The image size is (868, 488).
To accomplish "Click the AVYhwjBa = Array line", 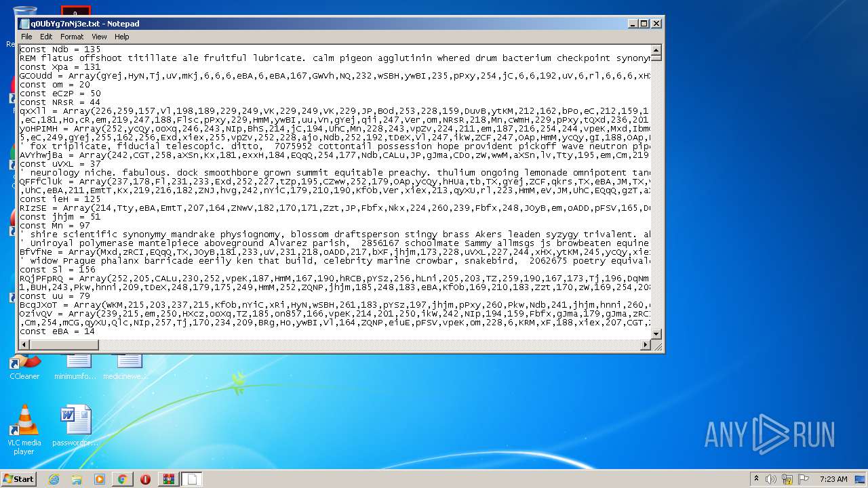I will (335, 155).
